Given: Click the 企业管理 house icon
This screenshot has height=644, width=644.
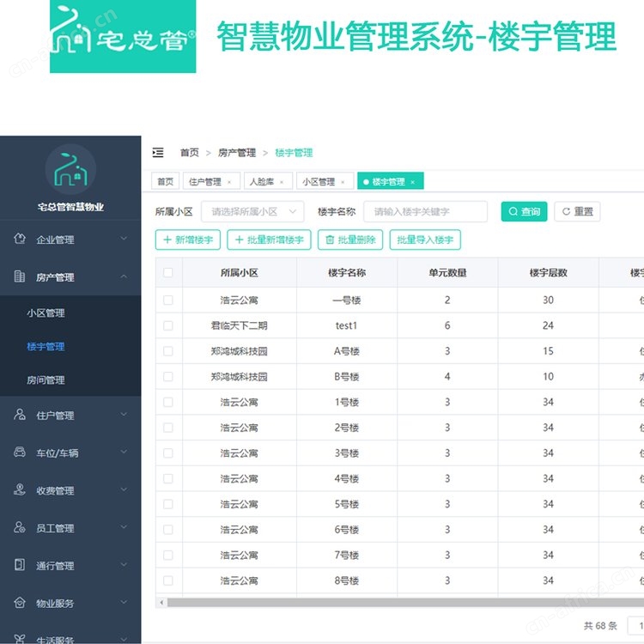Looking at the screenshot, I should coord(19,239).
